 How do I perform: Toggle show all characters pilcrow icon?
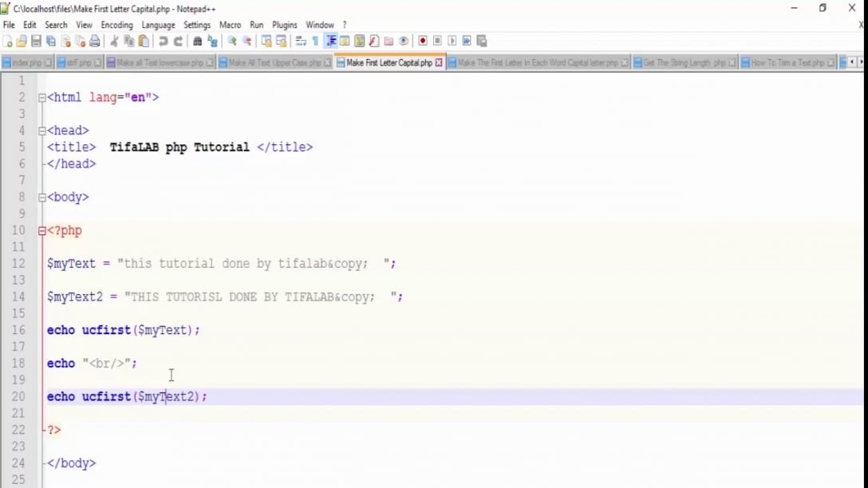316,41
